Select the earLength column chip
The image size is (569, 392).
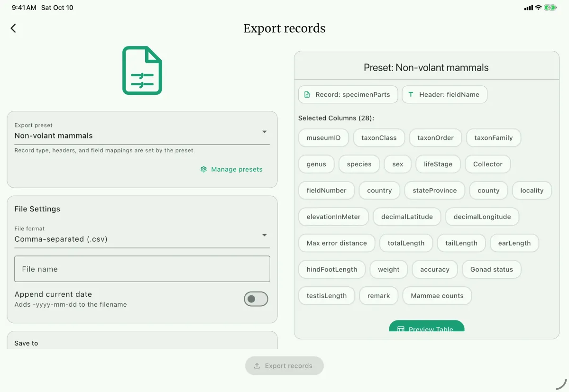(x=514, y=243)
